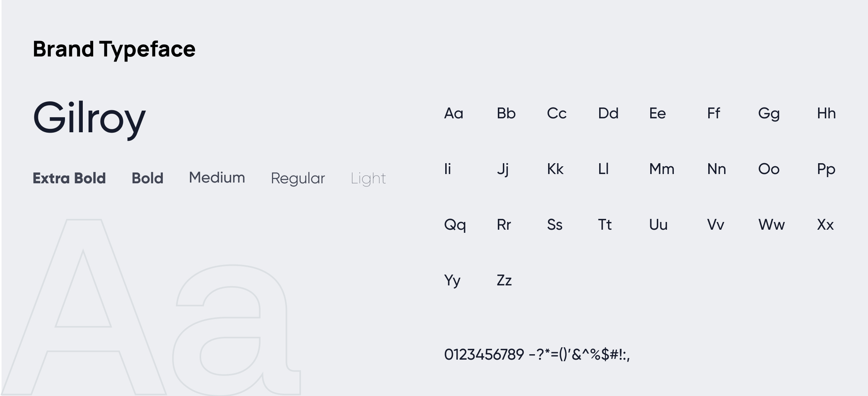Screen dimensions: 868x396
Task: Select the Ww glyph sample
Action: click(772, 225)
